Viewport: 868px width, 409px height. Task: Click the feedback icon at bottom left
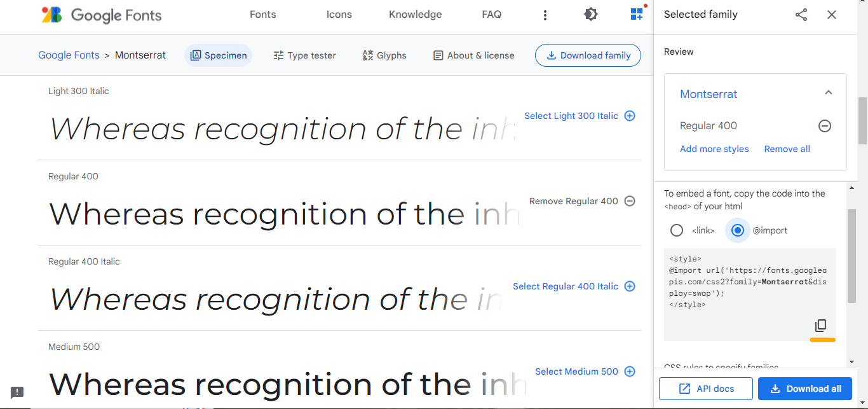click(x=17, y=392)
